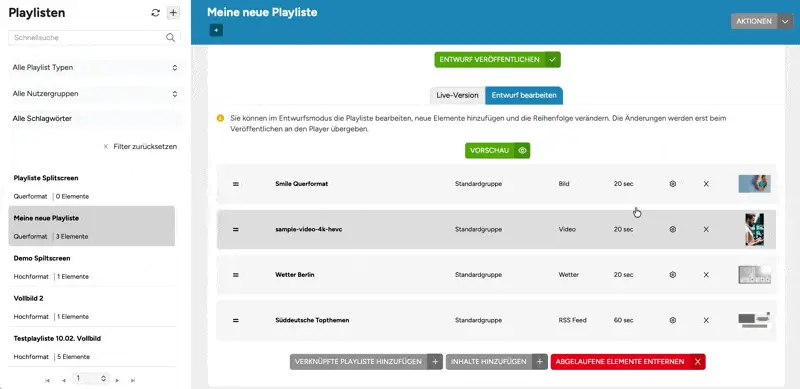Click Wetter Berlin thumbnail
This screenshot has width=800, height=389.
[x=755, y=275]
